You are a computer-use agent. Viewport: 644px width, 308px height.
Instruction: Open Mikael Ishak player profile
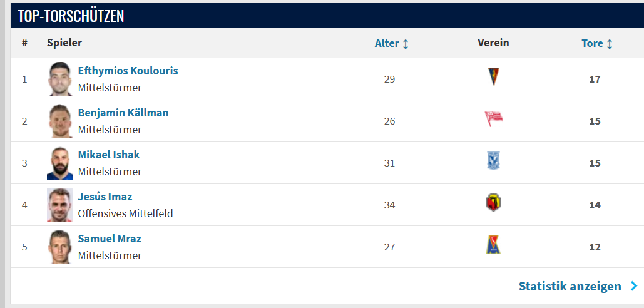tap(109, 155)
